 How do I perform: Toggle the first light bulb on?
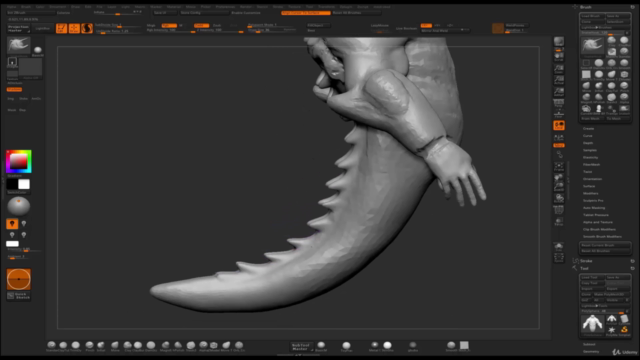[x=12, y=224]
